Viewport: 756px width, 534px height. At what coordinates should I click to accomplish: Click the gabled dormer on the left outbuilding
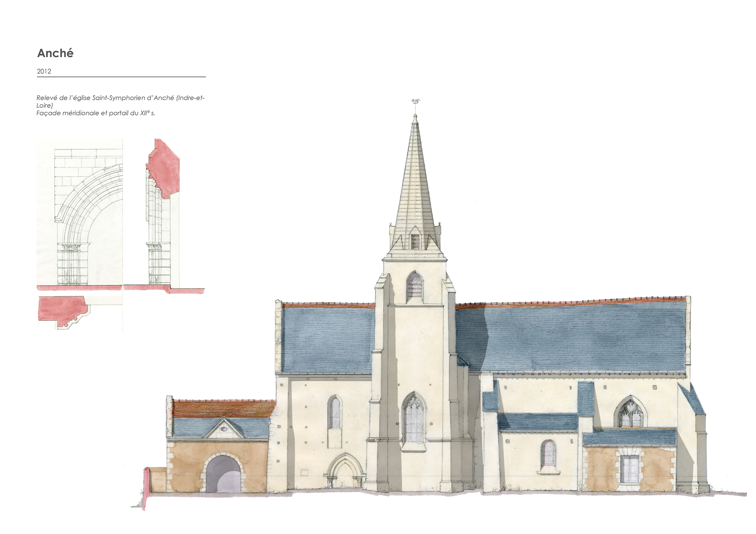[223, 427]
